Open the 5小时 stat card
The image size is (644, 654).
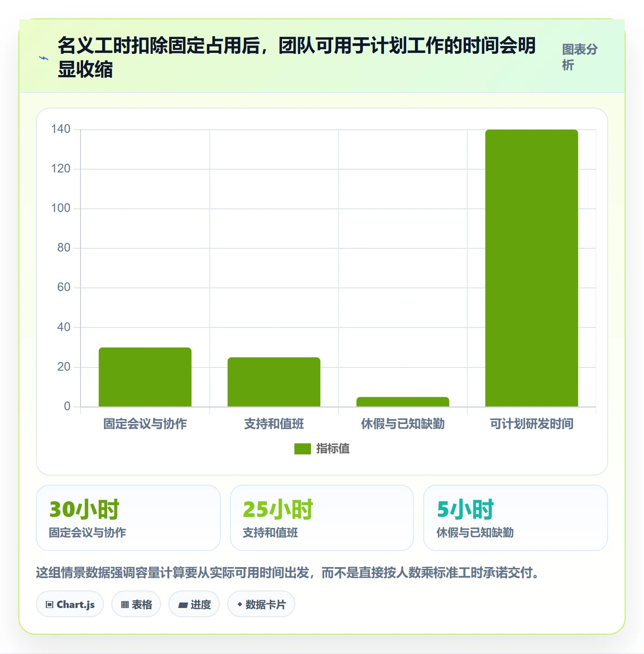point(516,518)
